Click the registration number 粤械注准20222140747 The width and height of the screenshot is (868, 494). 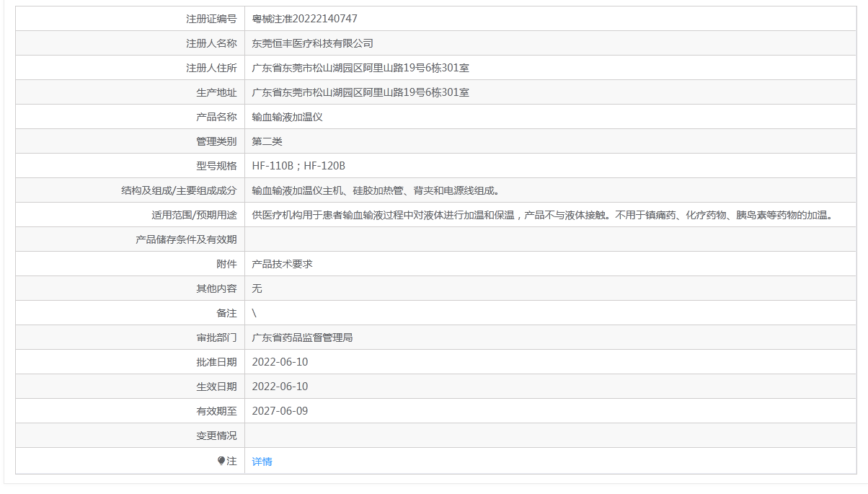pos(304,19)
